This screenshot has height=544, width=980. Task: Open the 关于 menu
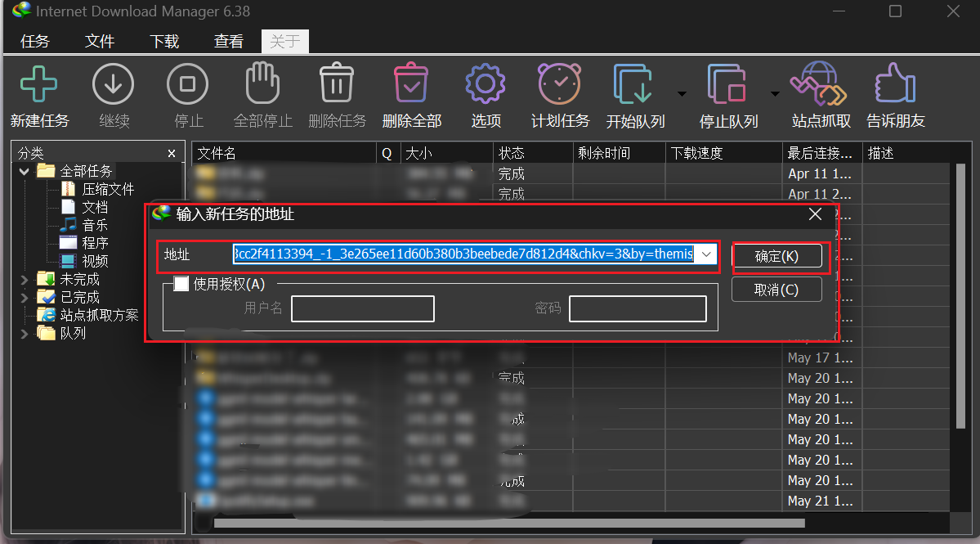[x=285, y=41]
